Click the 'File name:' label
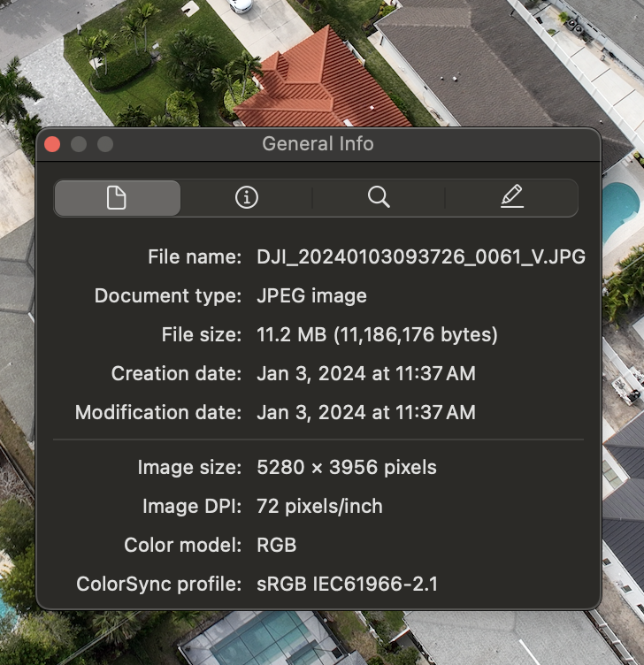This screenshot has height=665, width=644. coord(195,257)
